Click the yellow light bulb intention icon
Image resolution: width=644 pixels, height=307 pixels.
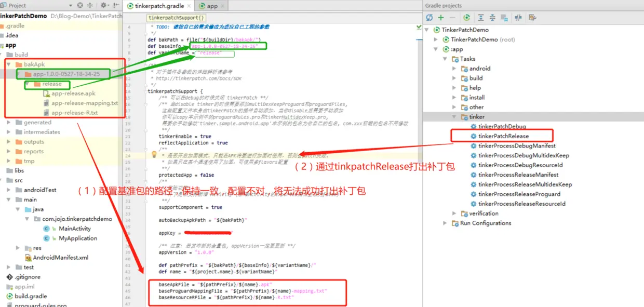click(154, 154)
